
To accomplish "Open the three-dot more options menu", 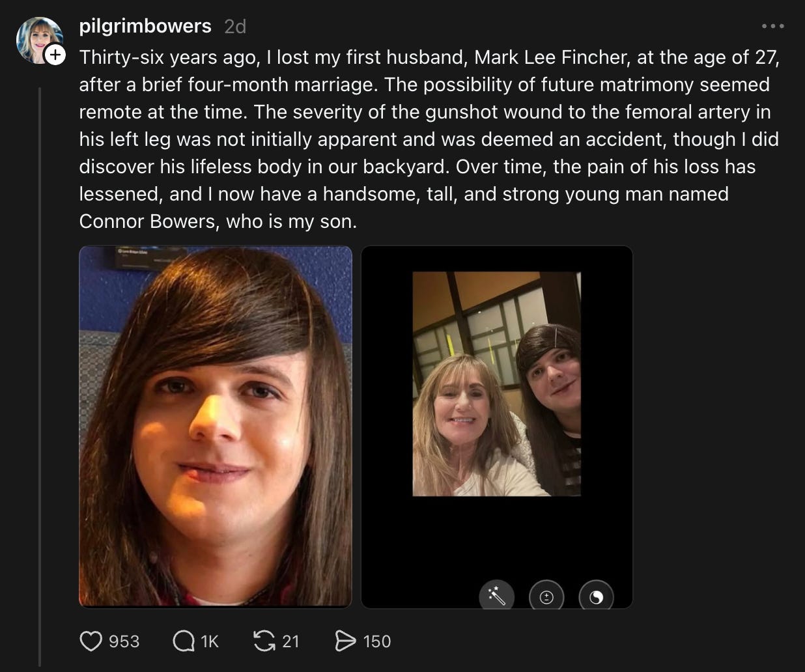I will tap(772, 26).
